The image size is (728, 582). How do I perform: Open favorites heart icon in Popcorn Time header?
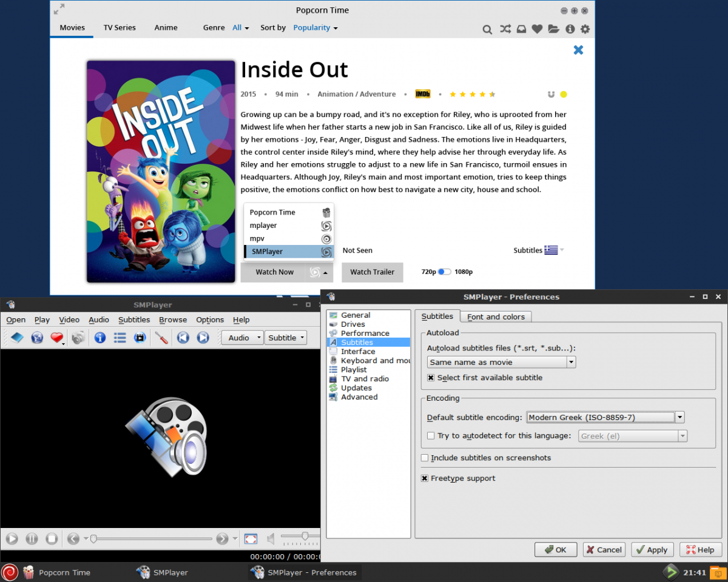click(537, 29)
